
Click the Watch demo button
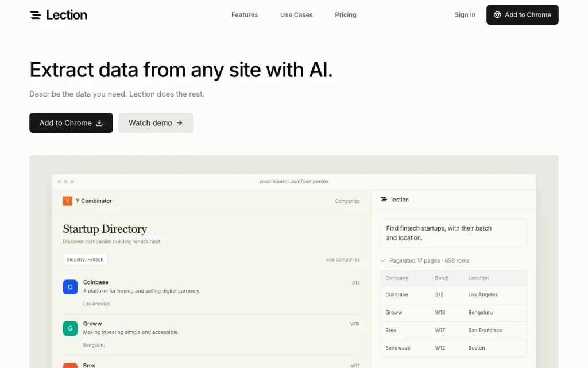[x=156, y=123]
